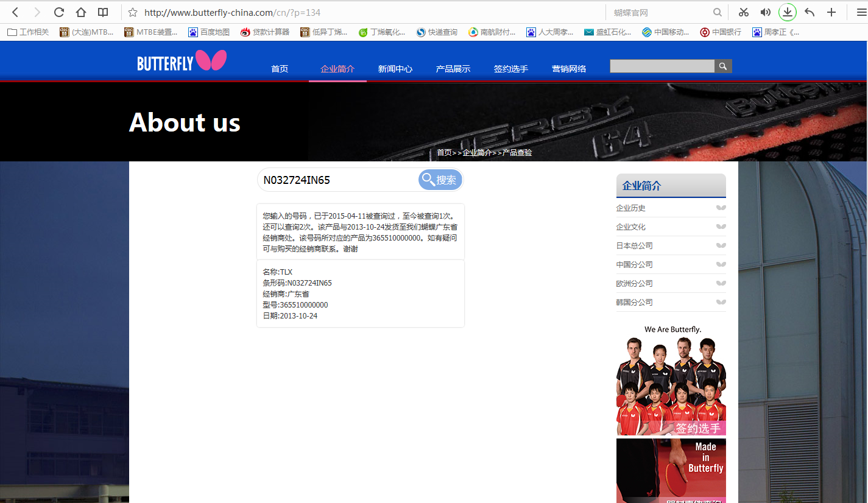Click the undo closed tab arrow
The width and height of the screenshot is (868, 503).
tap(810, 12)
